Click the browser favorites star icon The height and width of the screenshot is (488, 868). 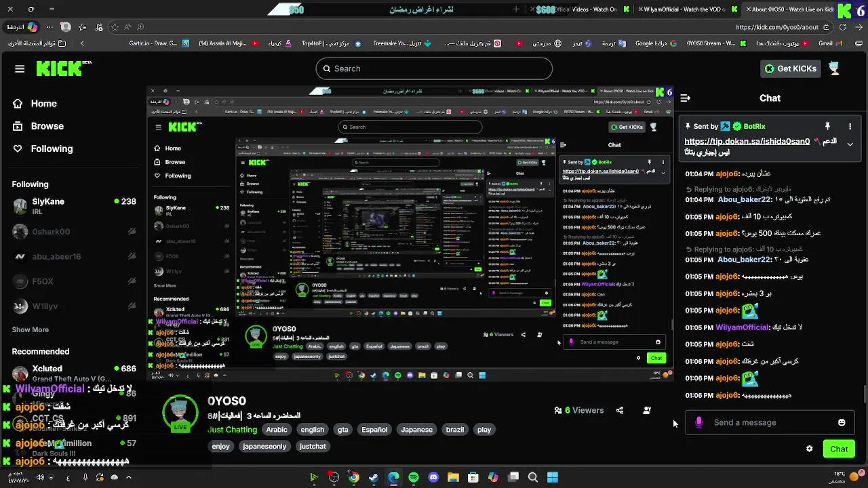click(115, 27)
